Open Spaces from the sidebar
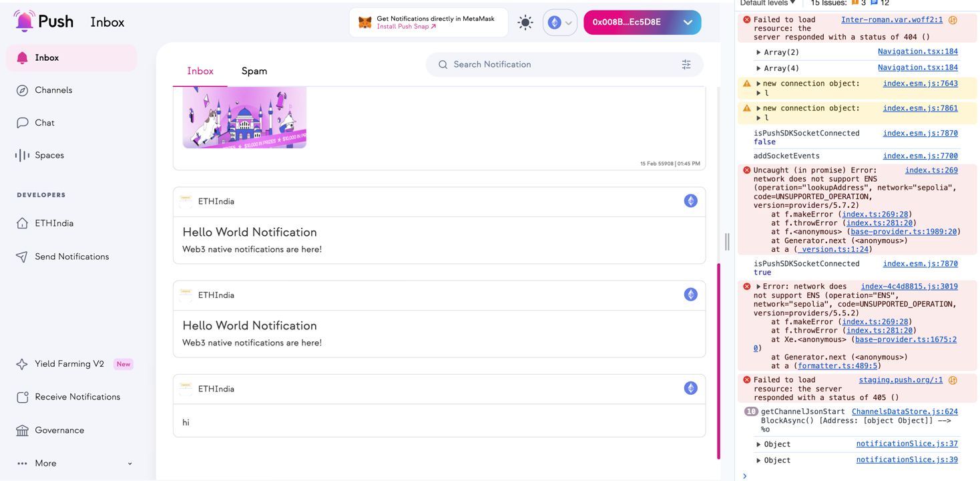Screen dimensions: 980x481 coord(40,155)
